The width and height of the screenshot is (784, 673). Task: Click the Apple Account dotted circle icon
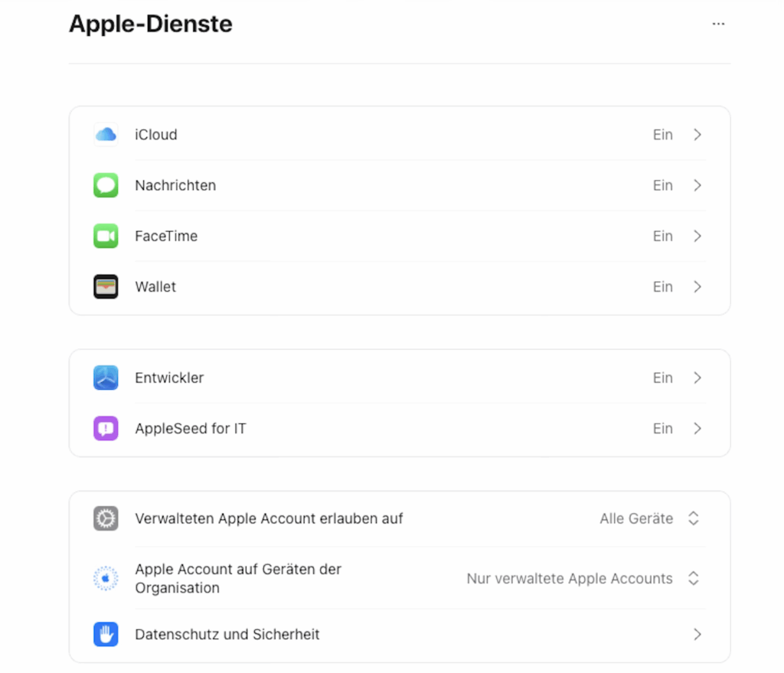point(106,579)
